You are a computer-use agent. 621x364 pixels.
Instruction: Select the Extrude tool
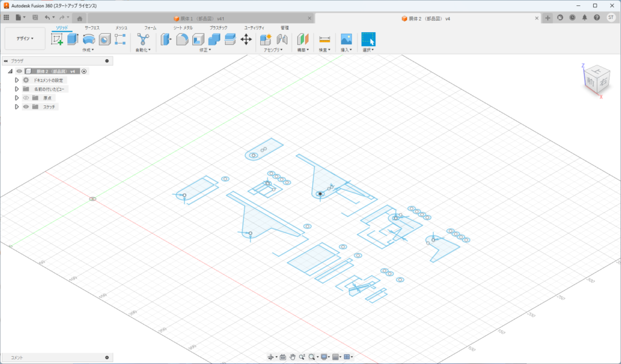(x=73, y=39)
